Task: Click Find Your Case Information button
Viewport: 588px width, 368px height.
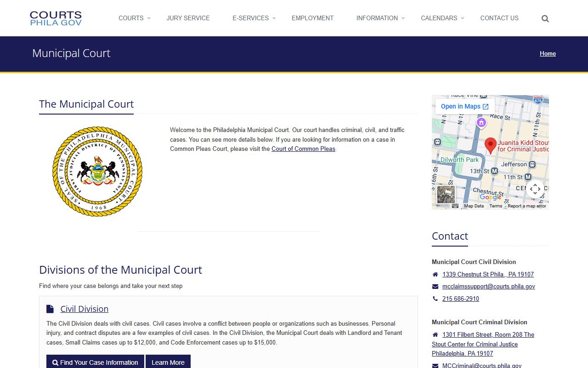Action: 95,362
